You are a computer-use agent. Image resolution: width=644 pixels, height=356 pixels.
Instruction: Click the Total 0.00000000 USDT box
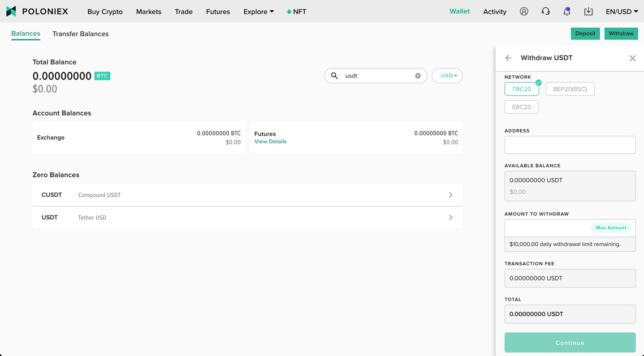(x=570, y=314)
